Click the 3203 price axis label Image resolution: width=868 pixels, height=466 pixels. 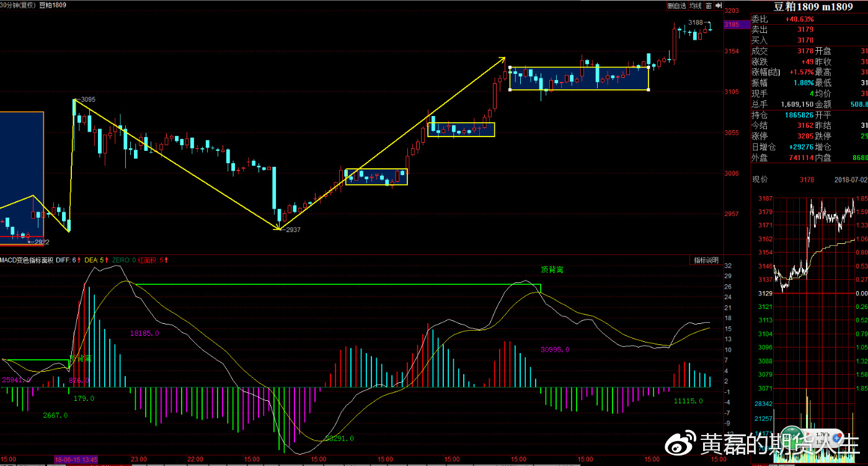point(732,11)
